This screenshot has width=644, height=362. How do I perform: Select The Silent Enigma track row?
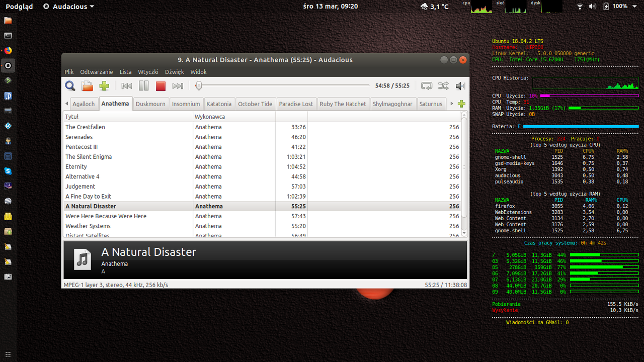262,157
